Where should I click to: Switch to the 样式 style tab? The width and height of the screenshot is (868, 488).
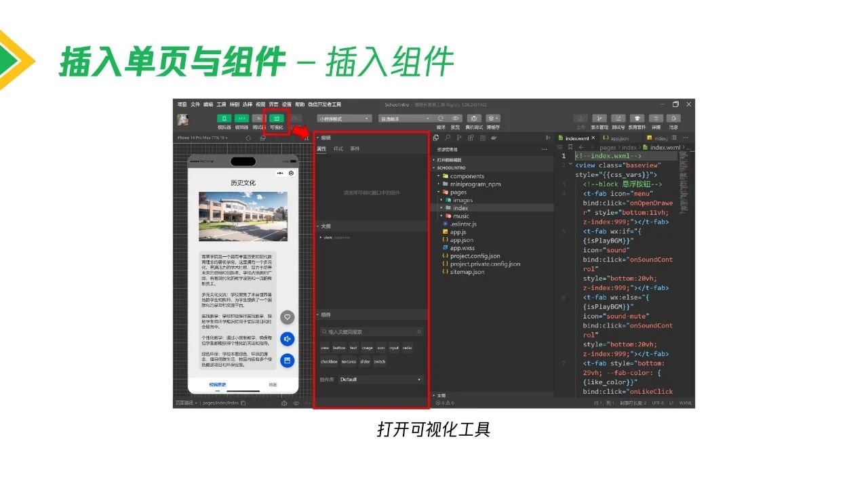tap(338, 148)
